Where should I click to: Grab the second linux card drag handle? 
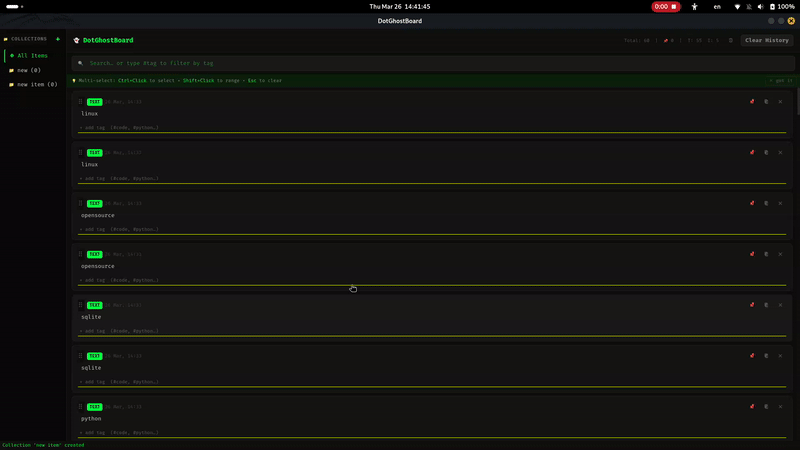click(x=80, y=153)
